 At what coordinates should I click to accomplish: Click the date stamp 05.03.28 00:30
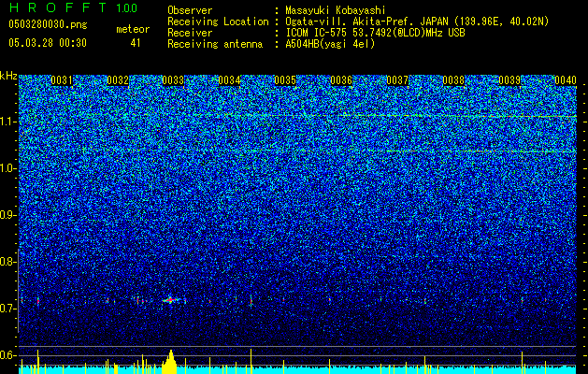click(x=48, y=43)
